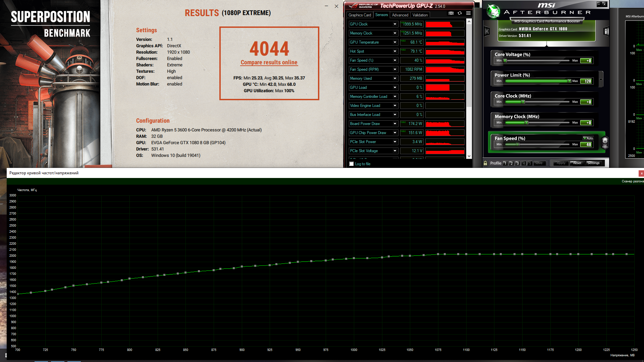
Task: Switch to the Graphics Card tab
Action: 360,15
